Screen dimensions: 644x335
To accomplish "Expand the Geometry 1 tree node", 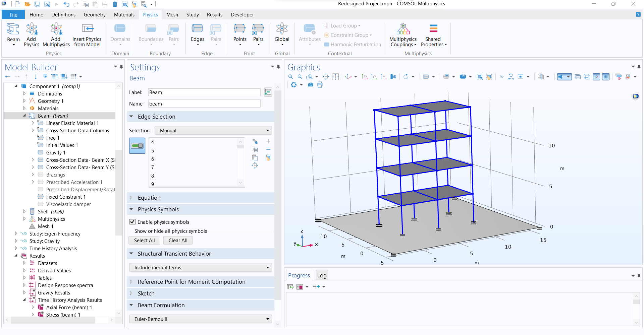I will 24,101.
